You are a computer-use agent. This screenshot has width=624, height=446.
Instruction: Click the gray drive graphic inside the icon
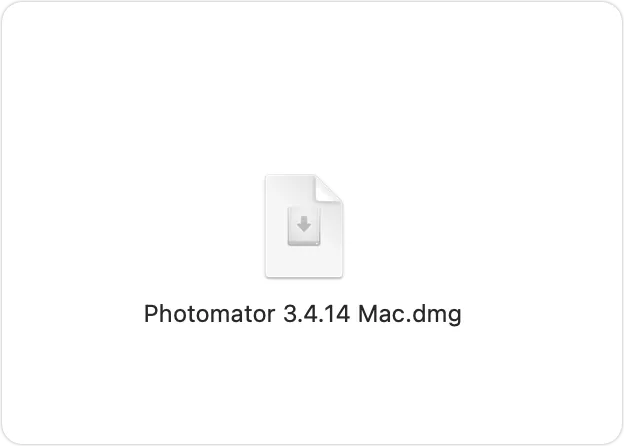(304, 226)
